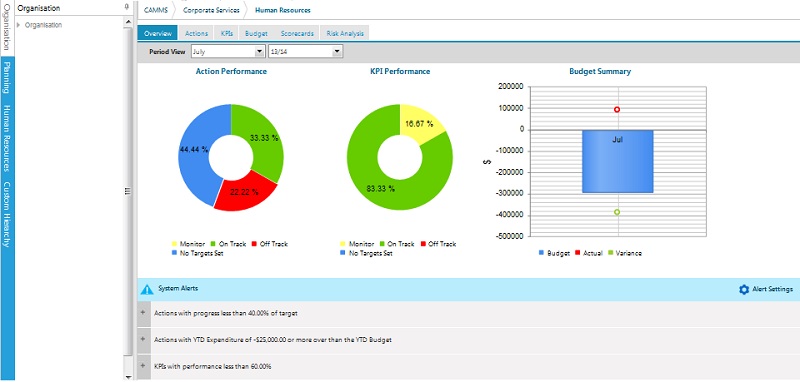Click the red Actual marker on budget chart
The image size is (800, 382).
click(617, 110)
